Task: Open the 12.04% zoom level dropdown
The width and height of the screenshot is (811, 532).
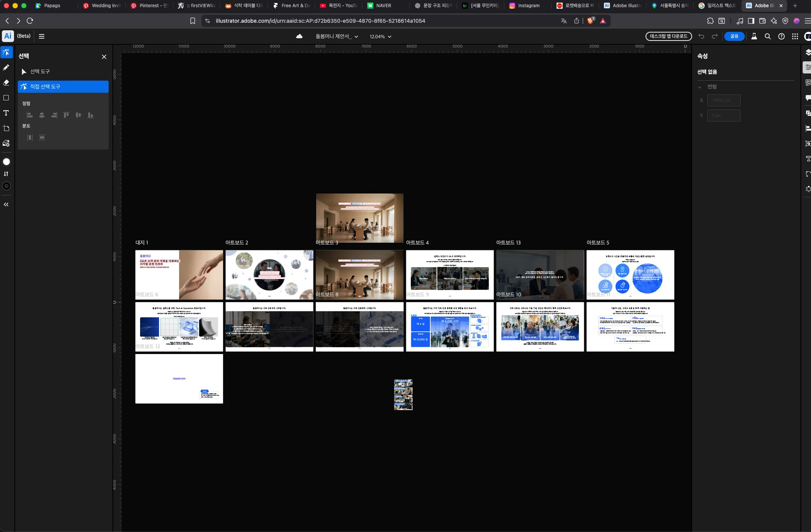Action: pyautogui.click(x=380, y=36)
